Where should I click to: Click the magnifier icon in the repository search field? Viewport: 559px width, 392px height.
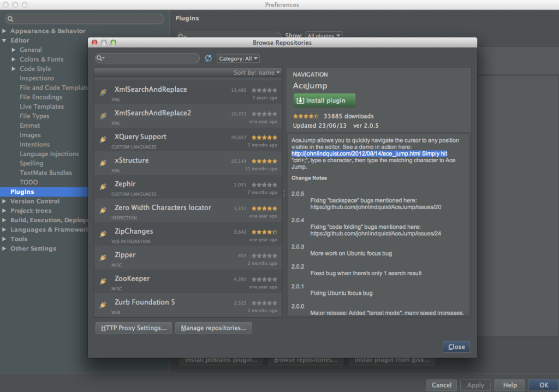(x=100, y=57)
